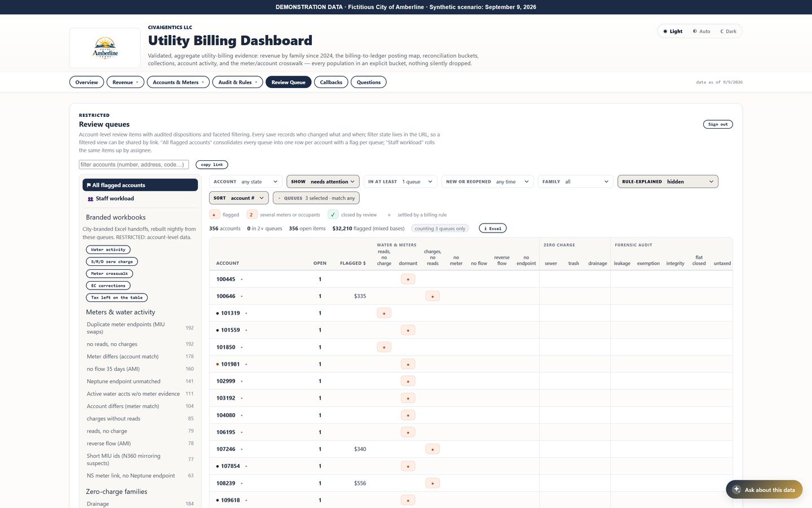Open the Accounts & Meters tab

pyautogui.click(x=178, y=82)
